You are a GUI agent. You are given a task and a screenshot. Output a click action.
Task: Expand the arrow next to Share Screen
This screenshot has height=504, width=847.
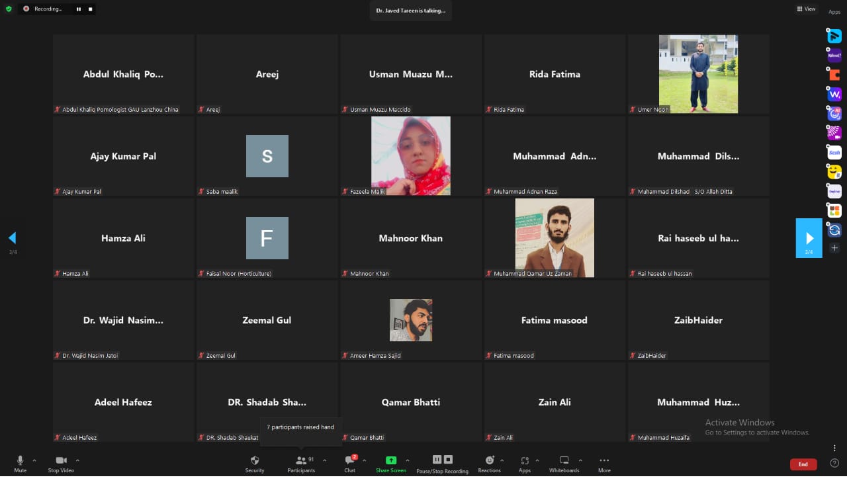click(407, 460)
